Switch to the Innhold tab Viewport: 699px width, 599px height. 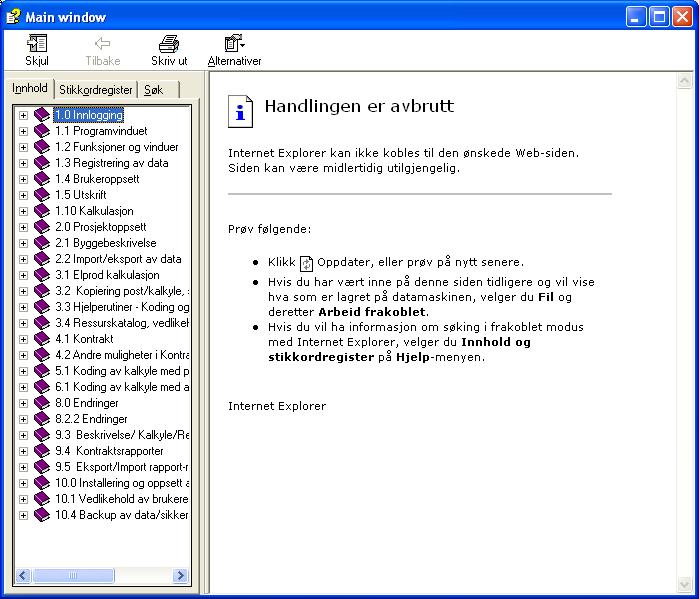click(x=30, y=88)
